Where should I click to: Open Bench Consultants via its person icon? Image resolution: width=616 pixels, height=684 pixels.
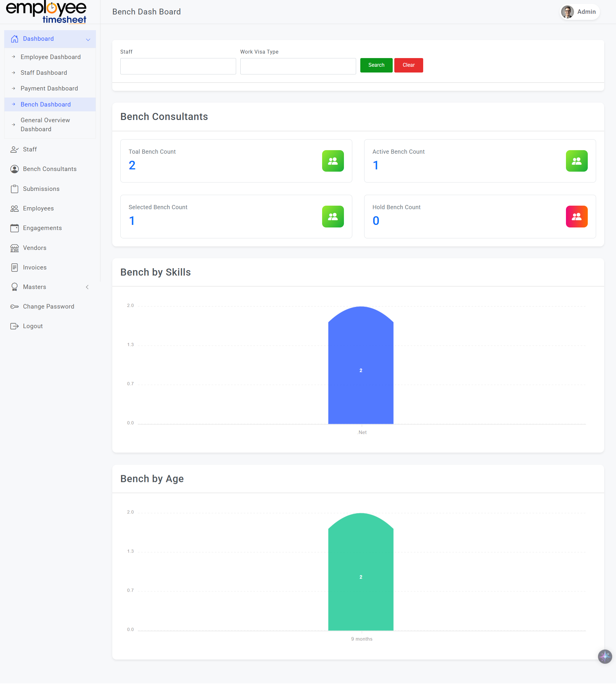click(14, 169)
